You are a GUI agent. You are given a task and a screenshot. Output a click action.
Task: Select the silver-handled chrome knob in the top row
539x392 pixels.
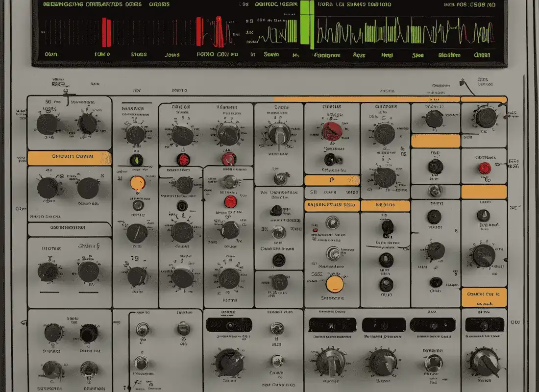click(x=280, y=133)
